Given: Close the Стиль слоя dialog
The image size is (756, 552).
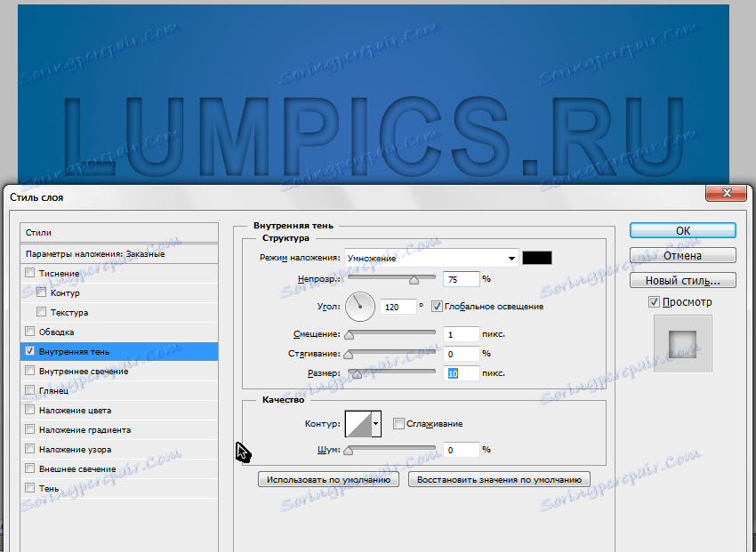Looking at the screenshot, I should [x=727, y=193].
